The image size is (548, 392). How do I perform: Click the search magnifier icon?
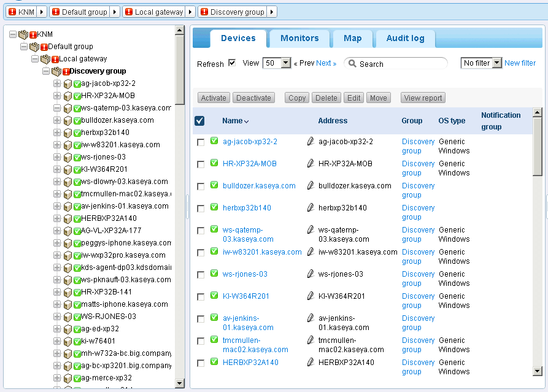click(x=352, y=64)
